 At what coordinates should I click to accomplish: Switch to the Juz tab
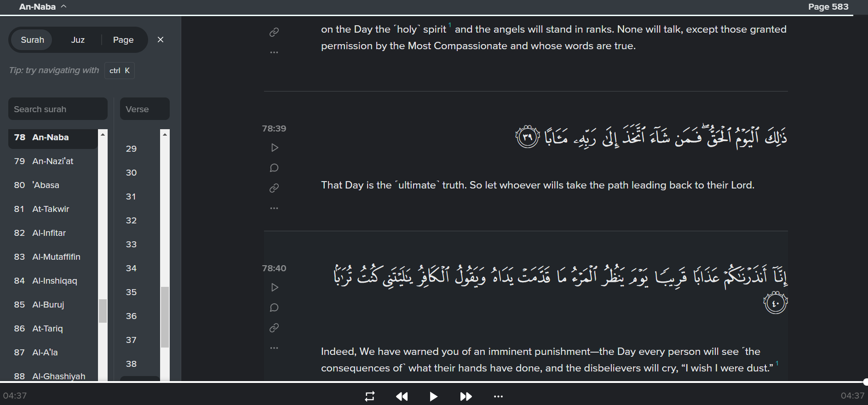point(78,40)
